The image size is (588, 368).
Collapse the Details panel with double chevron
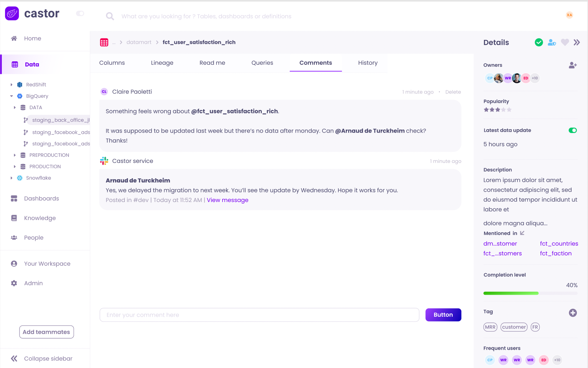pos(576,43)
